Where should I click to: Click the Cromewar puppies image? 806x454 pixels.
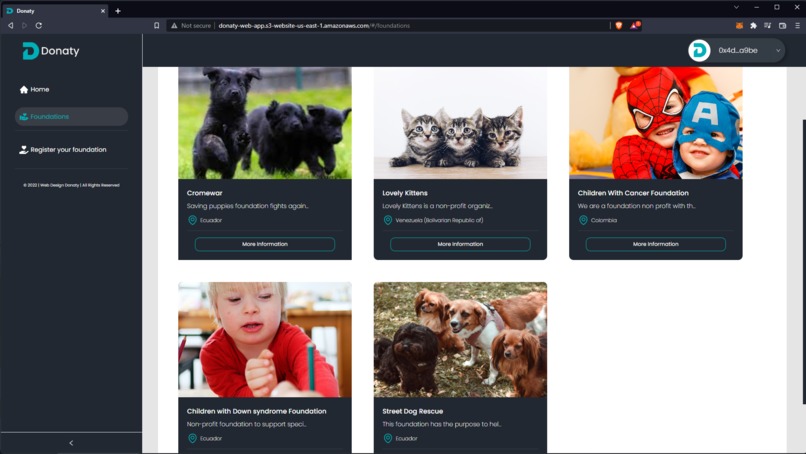[x=265, y=123]
